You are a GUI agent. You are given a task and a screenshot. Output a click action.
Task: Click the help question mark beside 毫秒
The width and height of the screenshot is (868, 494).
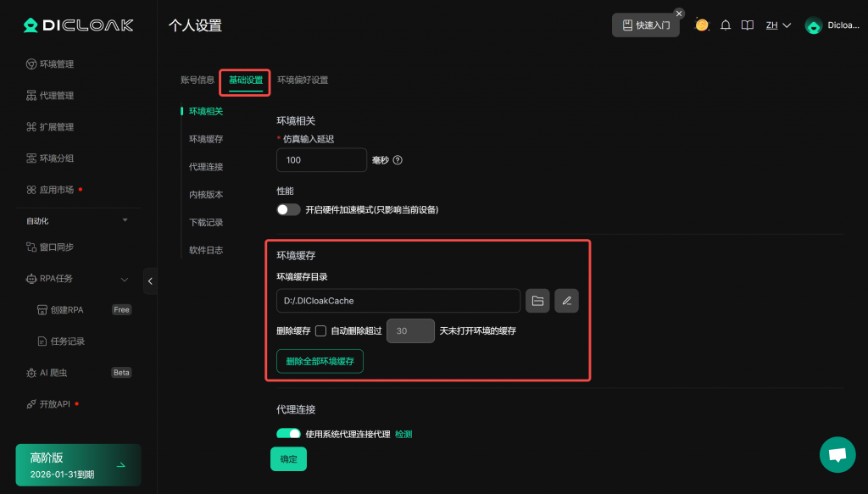[x=398, y=160]
